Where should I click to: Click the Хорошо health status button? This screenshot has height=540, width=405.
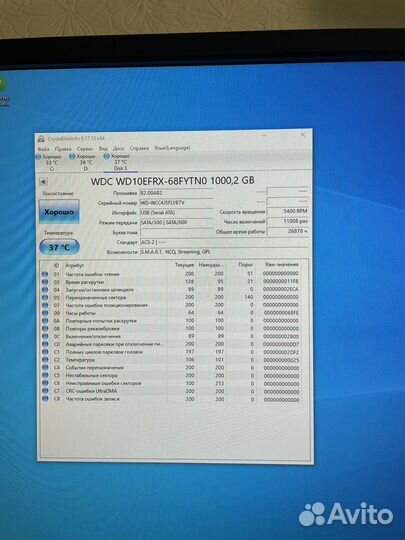click(x=59, y=212)
